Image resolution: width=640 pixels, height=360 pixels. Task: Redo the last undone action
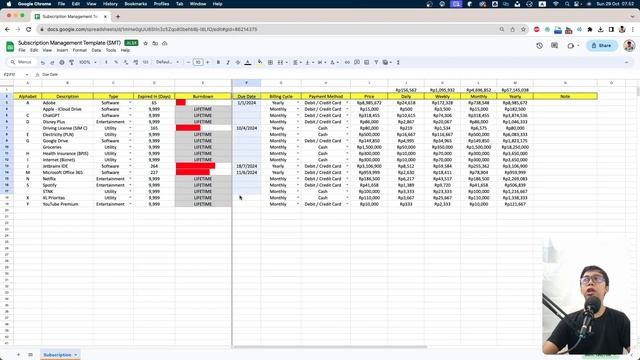point(52,62)
